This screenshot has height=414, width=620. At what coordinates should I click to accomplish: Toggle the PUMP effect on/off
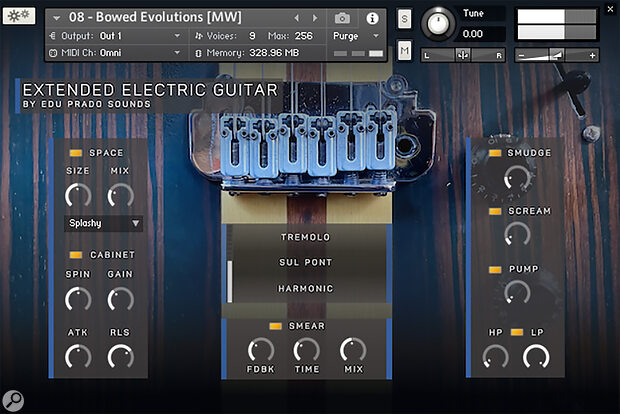[495, 270]
